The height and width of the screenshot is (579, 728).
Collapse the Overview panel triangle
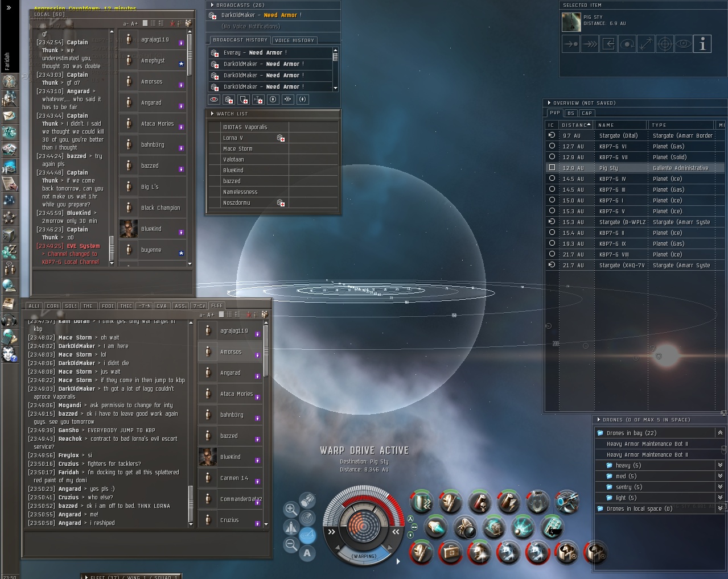pos(549,103)
